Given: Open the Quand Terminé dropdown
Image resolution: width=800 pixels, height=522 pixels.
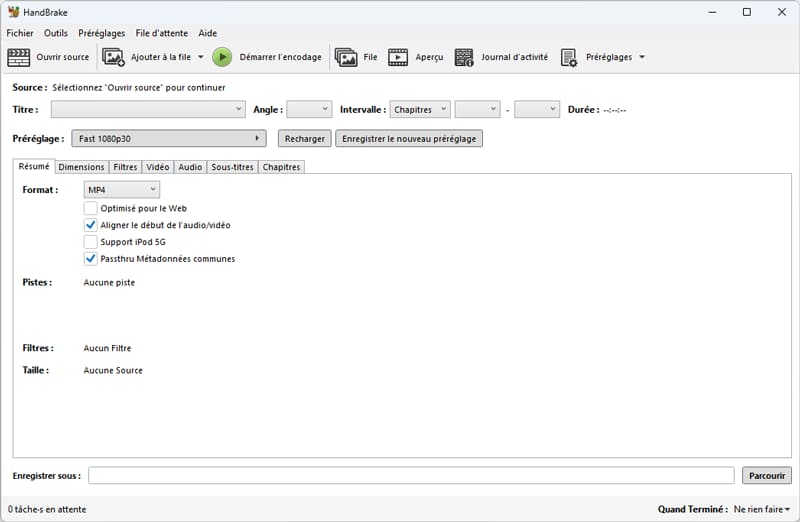Looking at the screenshot, I should [x=762, y=509].
